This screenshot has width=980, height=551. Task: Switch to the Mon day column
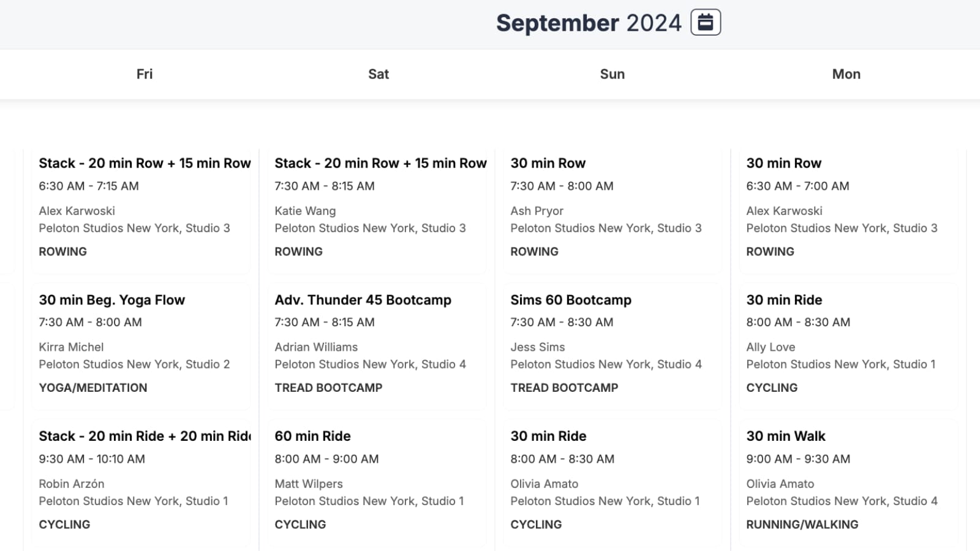coord(846,74)
